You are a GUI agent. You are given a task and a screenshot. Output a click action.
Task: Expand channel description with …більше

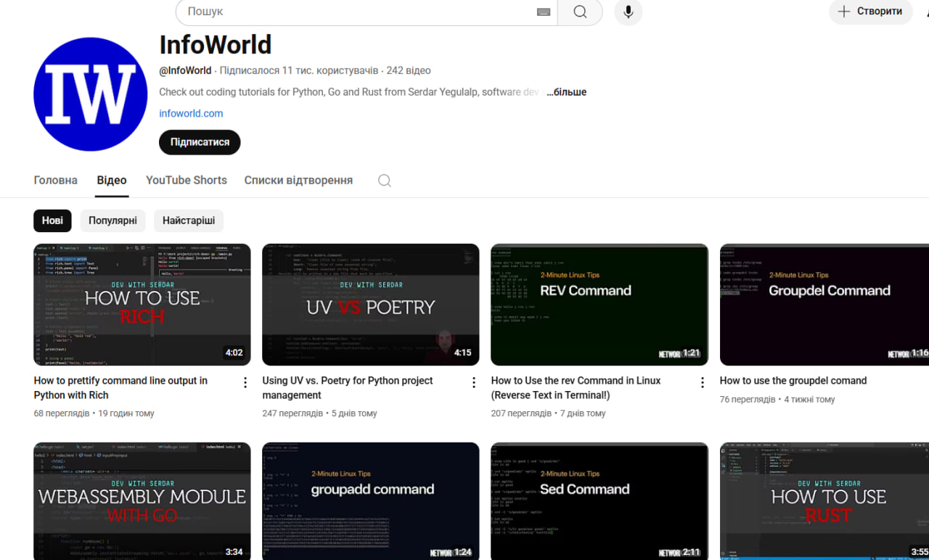(x=566, y=92)
